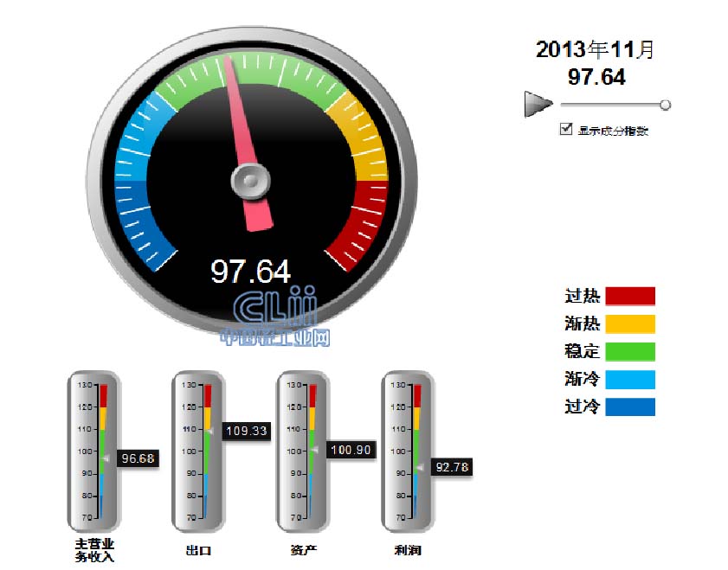The image size is (728, 570).
Task: Click the center hub of the main gauge
Action: point(249,182)
